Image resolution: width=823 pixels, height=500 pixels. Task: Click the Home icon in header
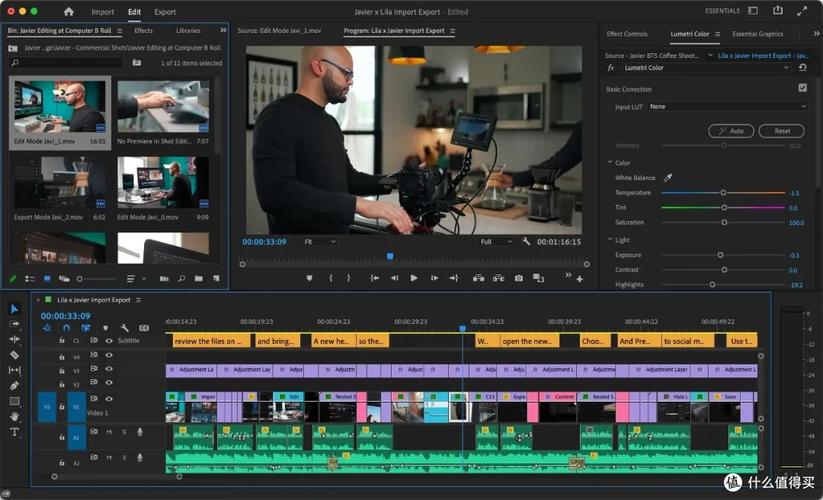[x=69, y=11]
